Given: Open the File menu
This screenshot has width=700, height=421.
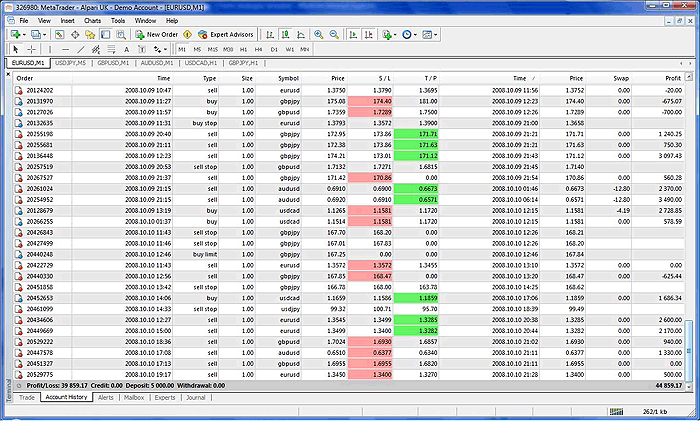Looking at the screenshot, I should point(24,21).
